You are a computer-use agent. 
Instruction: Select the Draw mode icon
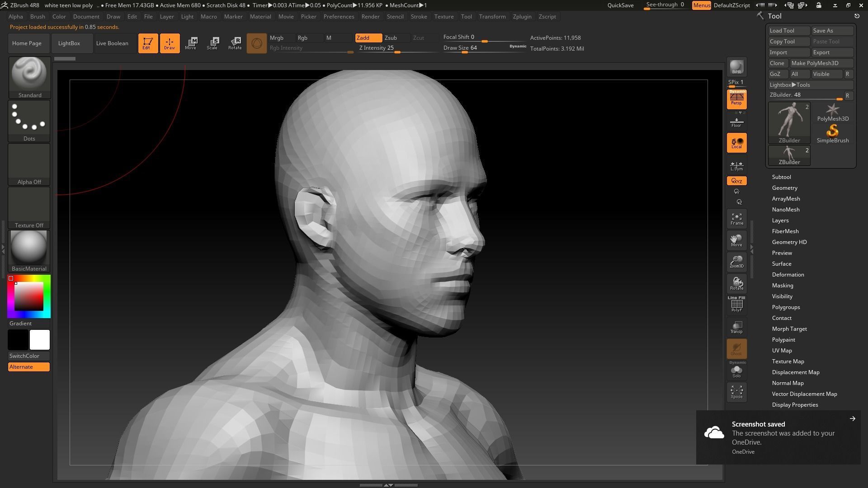(170, 43)
